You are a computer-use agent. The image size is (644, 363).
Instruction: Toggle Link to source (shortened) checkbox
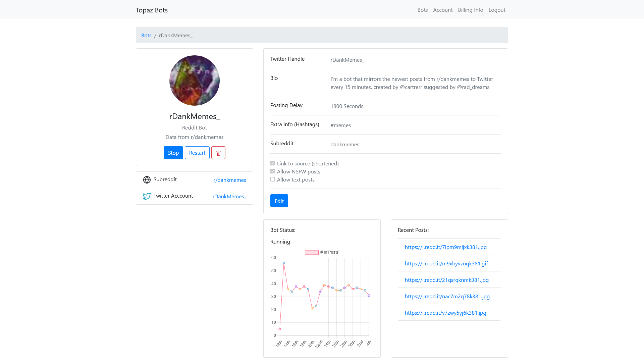click(x=273, y=163)
